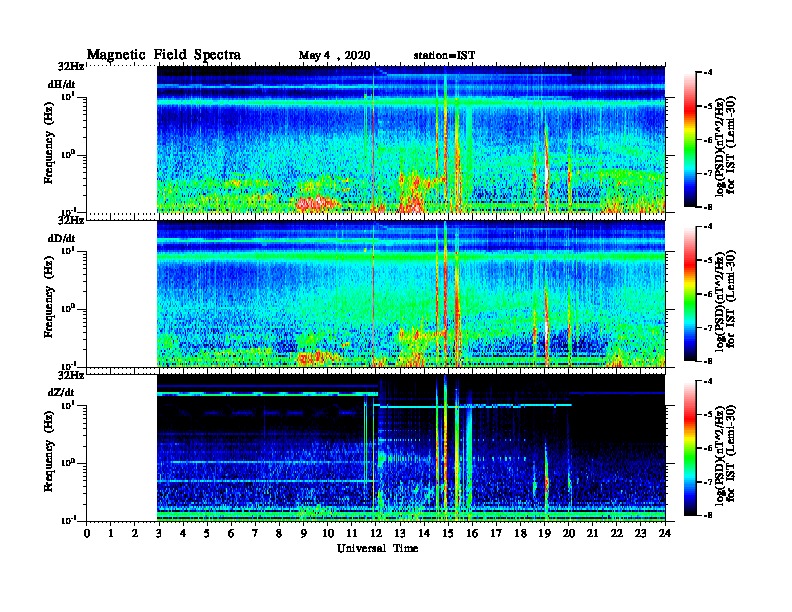Click the 10^0 frequency tick of the dZ/dt panel
792x612 pixels.
[69, 463]
